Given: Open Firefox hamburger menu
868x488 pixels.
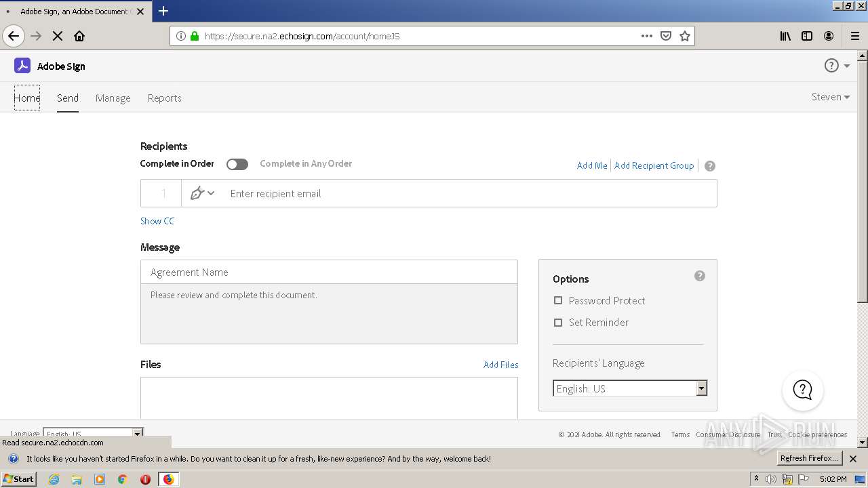Looking at the screenshot, I should 854,36.
